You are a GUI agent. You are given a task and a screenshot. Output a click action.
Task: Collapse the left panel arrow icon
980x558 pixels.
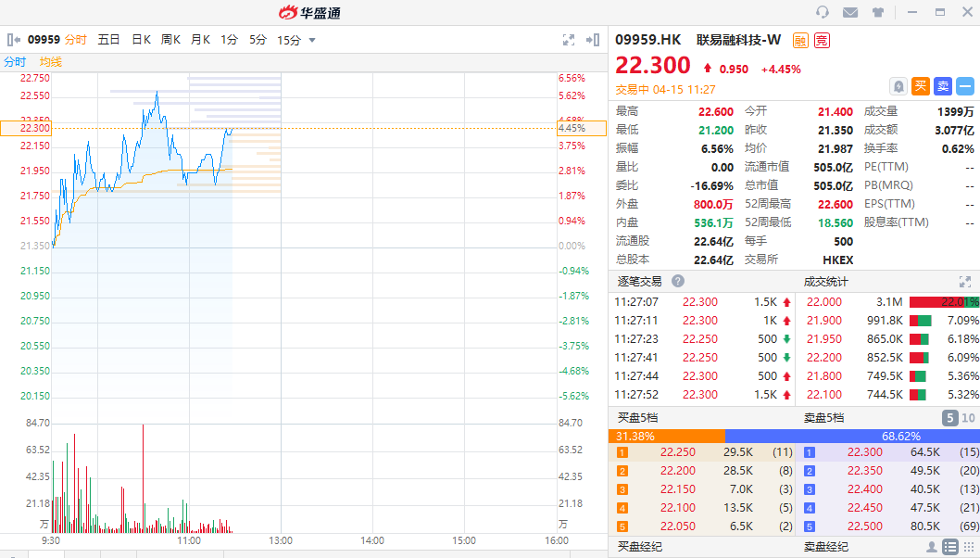click(13, 40)
